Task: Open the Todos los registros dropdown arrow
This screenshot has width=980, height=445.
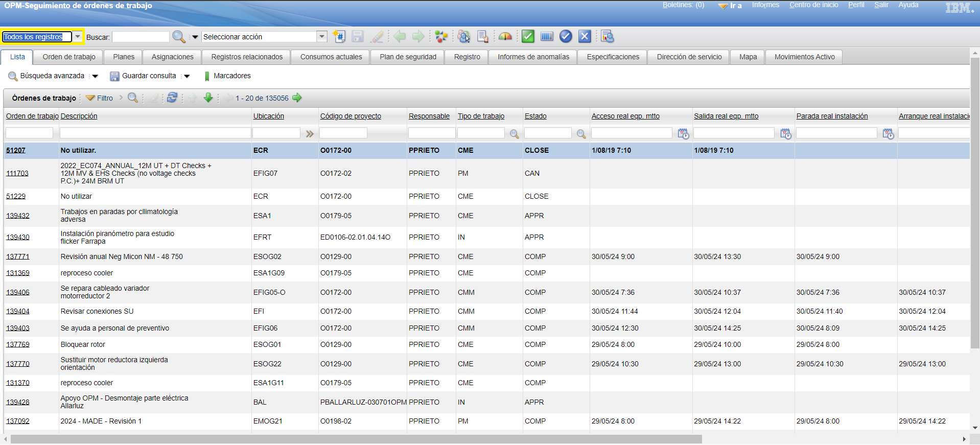Action: tap(78, 37)
